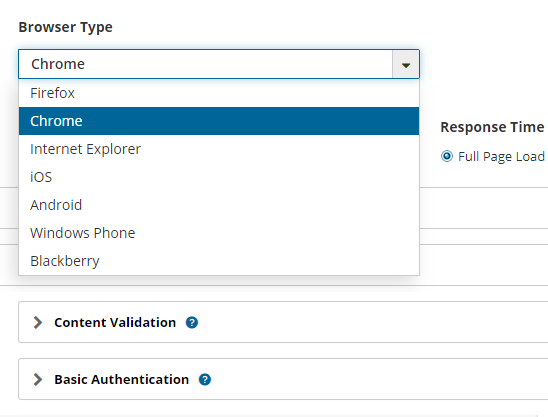Click the Content Validation section title
The image size is (548, 417).
coord(115,322)
